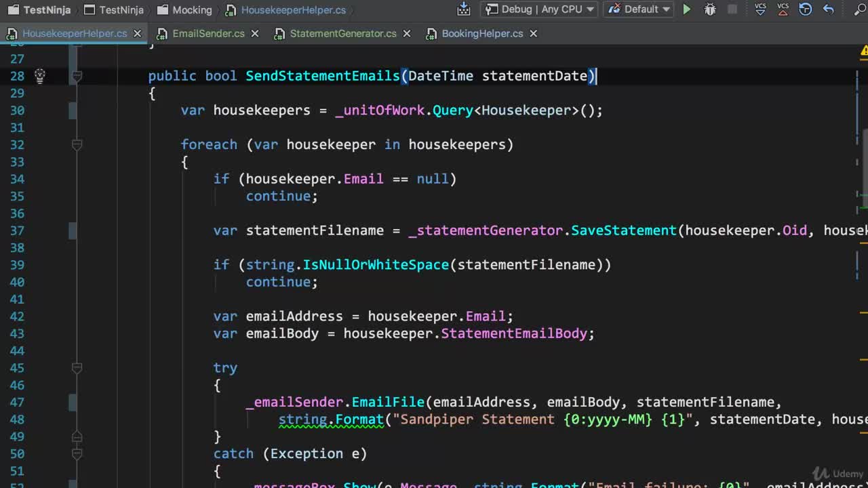
Task: Click C# file icon on BookingHelper.cs tab
Action: click(x=431, y=33)
